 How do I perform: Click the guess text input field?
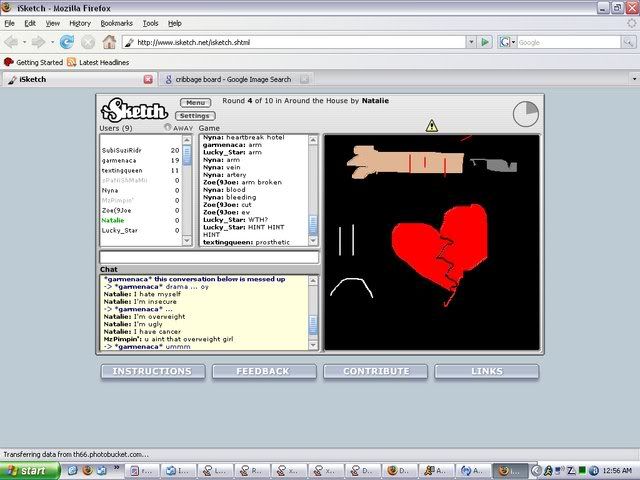point(209,257)
